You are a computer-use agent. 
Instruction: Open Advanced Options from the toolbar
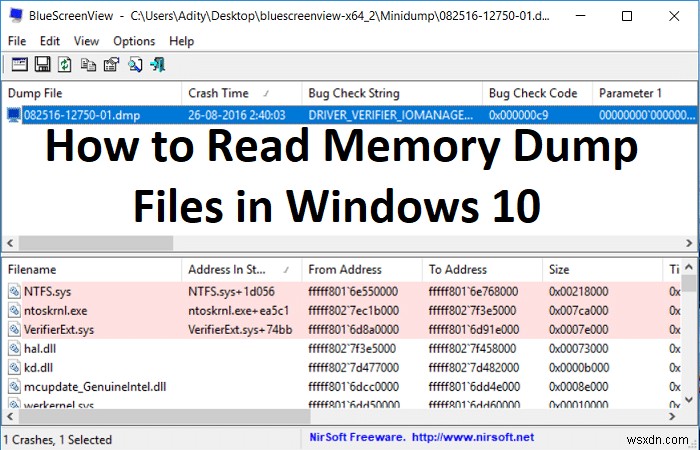pos(19,65)
